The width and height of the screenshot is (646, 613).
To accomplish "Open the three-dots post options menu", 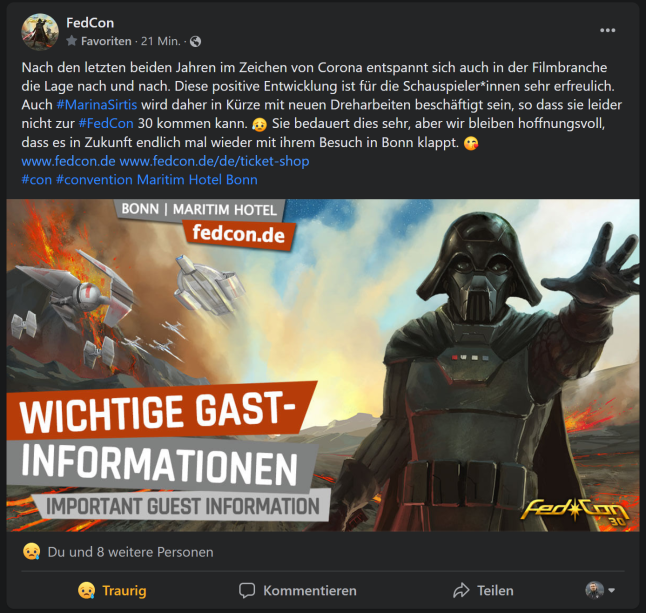I will click(x=607, y=30).
